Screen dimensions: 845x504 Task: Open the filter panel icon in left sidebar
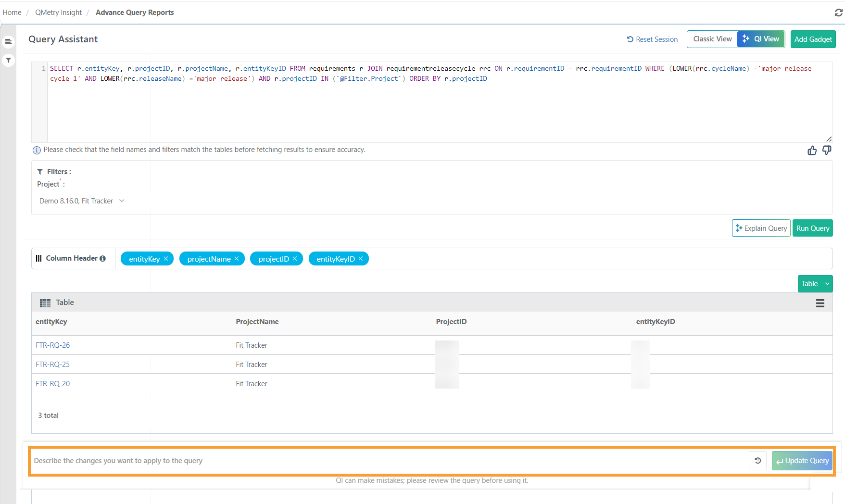(x=8, y=61)
